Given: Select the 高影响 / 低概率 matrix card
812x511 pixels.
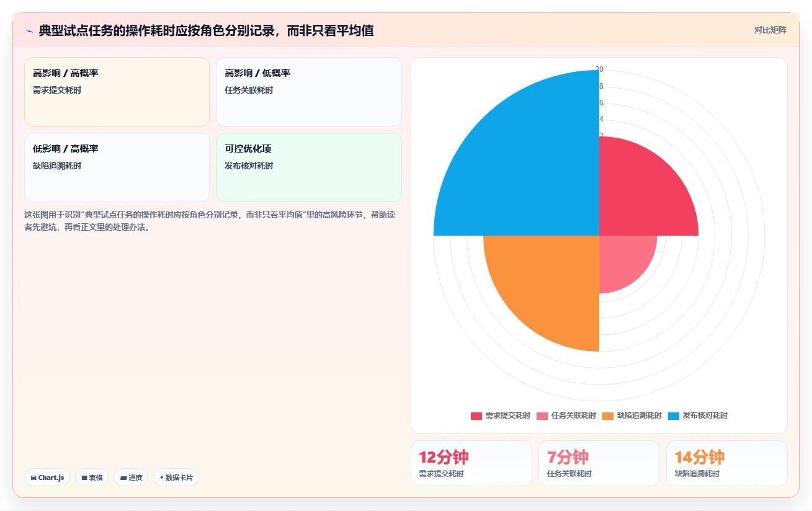Looking at the screenshot, I should tap(308, 92).
